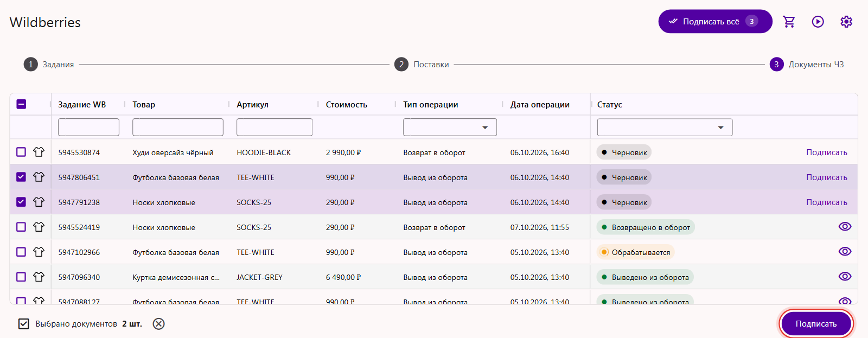868x338 pixels.
Task: Click 'Подписать' link for task 5945530874
Action: click(x=827, y=152)
